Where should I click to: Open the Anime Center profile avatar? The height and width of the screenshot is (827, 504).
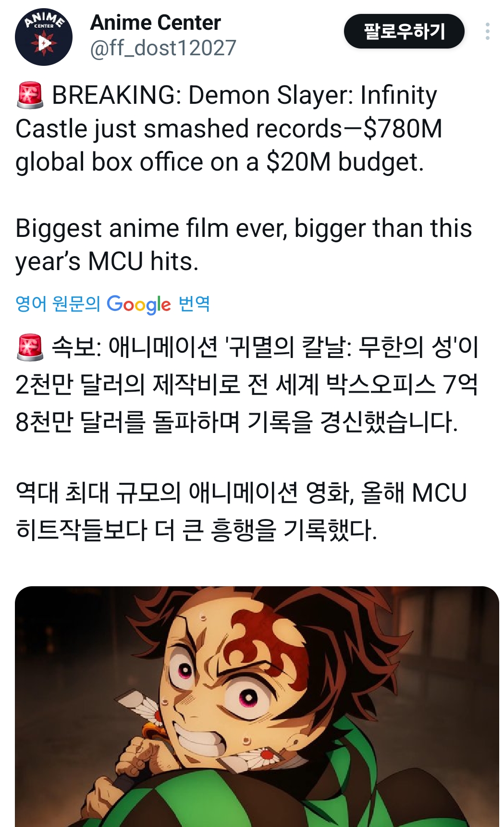click(44, 37)
